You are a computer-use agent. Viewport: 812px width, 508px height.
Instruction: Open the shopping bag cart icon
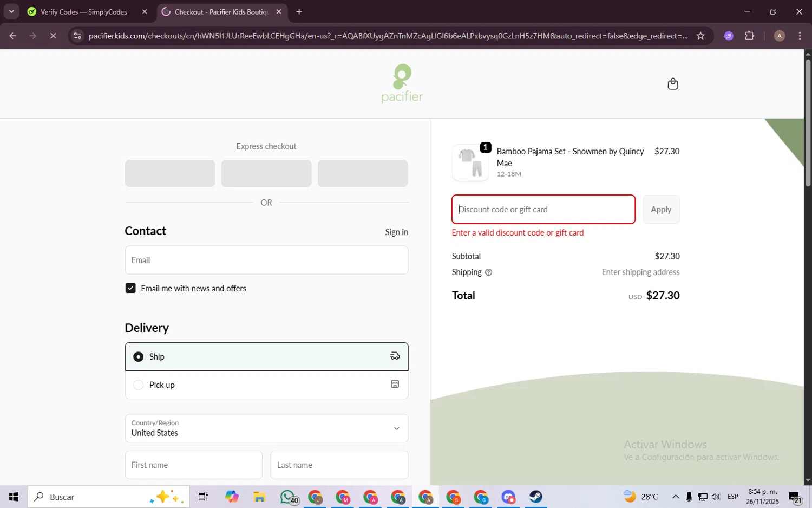coord(673,84)
